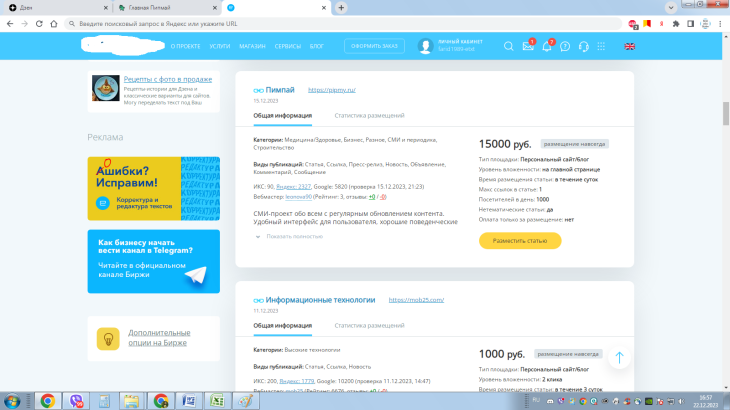Open support headset icon
The image size is (730, 410).
pyautogui.click(x=583, y=46)
